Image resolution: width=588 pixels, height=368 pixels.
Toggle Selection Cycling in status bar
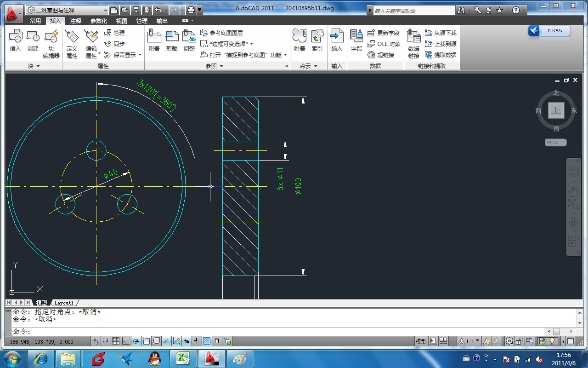[227, 341]
